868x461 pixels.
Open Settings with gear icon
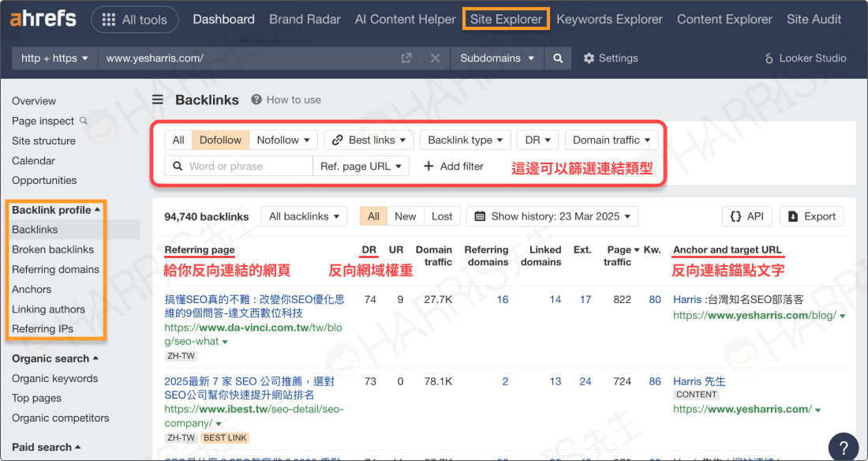pos(611,58)
